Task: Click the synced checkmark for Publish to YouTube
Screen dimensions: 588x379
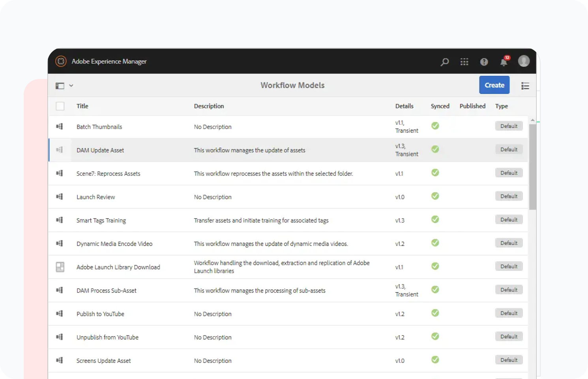Action: [435, 313]
